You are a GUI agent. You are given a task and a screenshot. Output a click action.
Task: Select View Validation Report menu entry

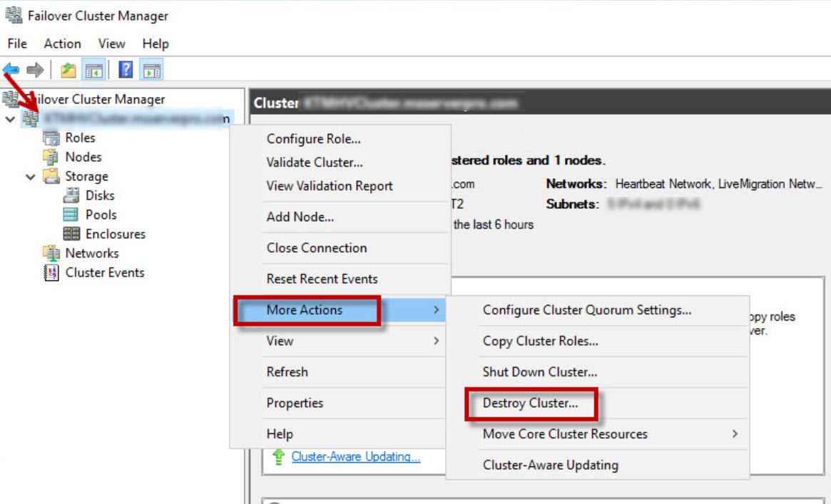[x=340, y=186]
